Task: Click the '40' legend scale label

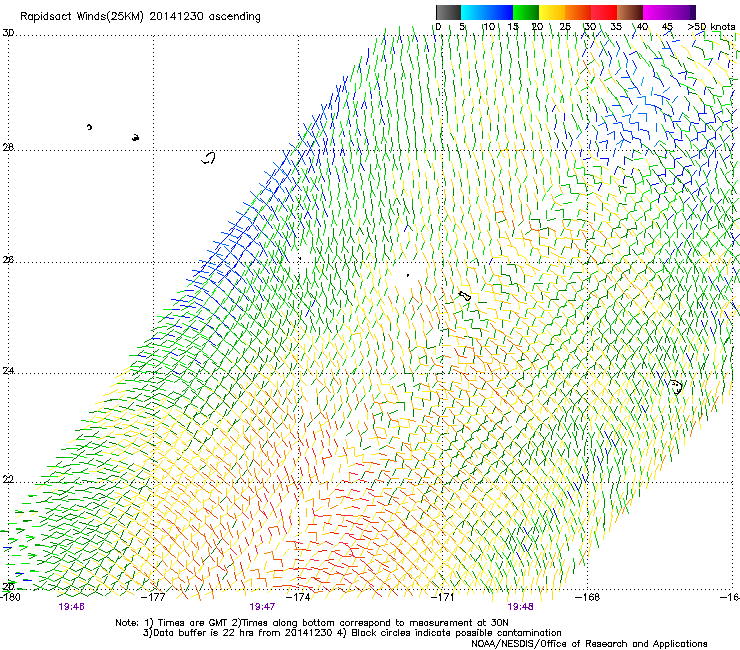Action: pos(642,27)
